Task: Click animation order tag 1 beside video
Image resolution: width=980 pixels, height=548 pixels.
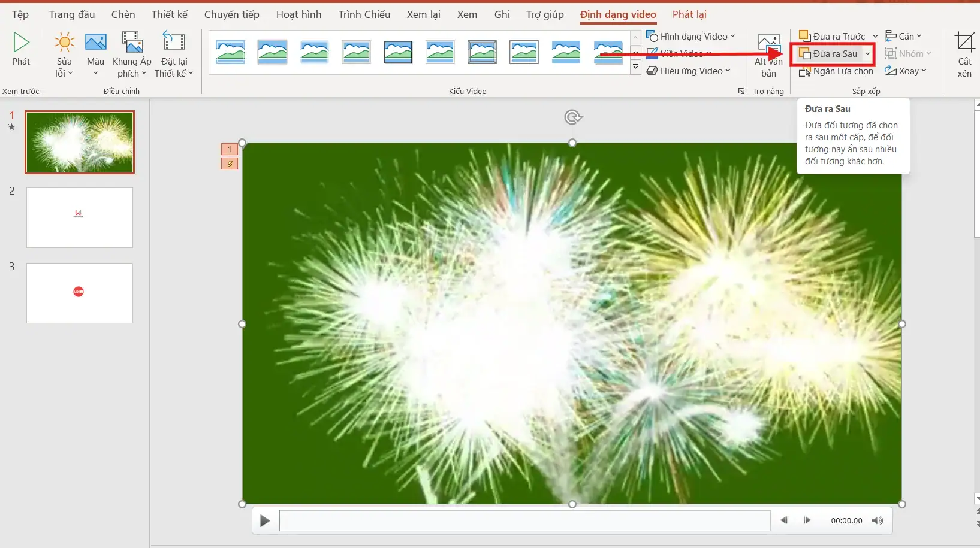Action: [230, 149]
